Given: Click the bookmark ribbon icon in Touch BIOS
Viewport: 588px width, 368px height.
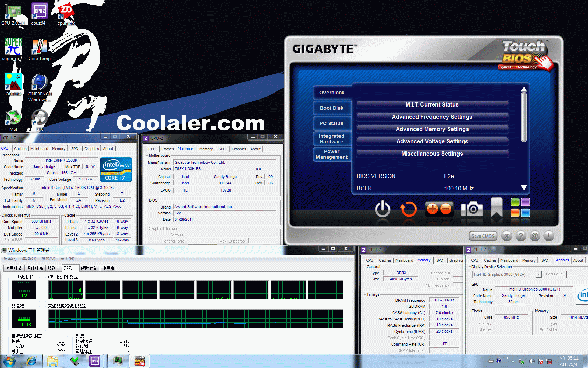Looking at the screenshot, I should [x=497, y=208].
